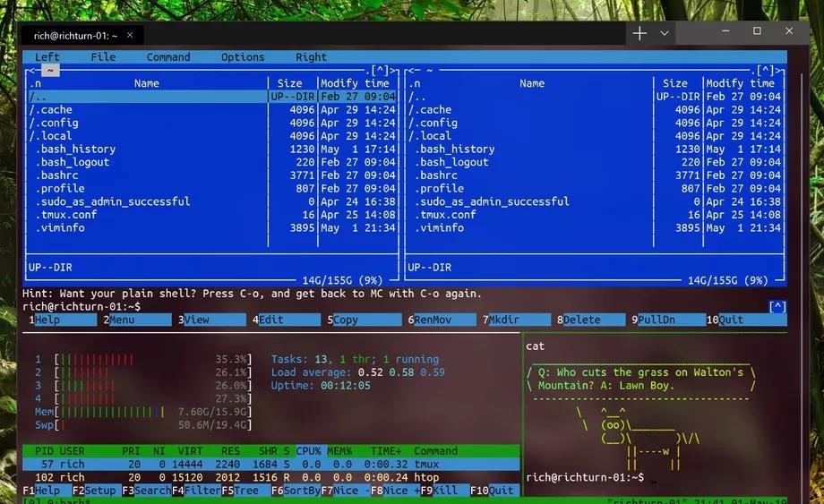
Task: Close the rich@richturn-01 tab
Action: [x=130, y=35]
